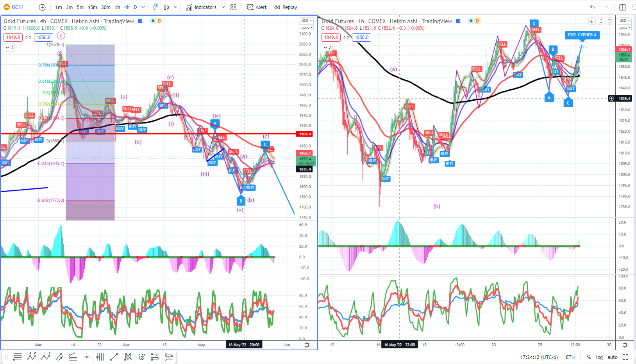Select the 4h timeframe
The height and width of the screenshot is (364, 636).
pyautogui.click(x=127, y=7)
